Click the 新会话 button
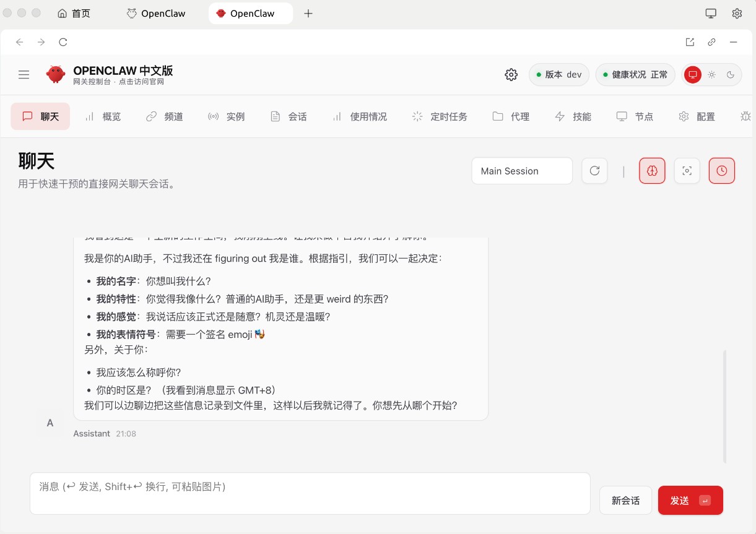This screenshot has width=756, height=534. 625,500
